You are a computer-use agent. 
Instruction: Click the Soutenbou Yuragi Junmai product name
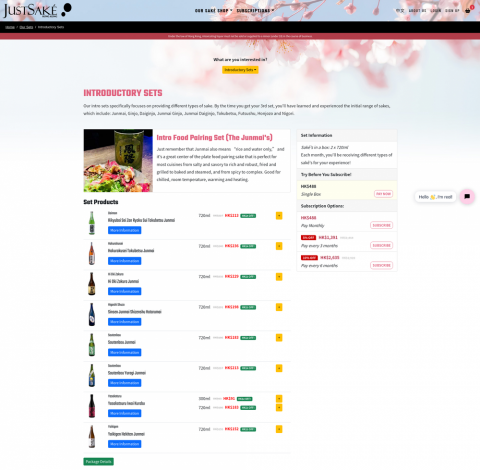pyautogui.click(x=127, y=373)
